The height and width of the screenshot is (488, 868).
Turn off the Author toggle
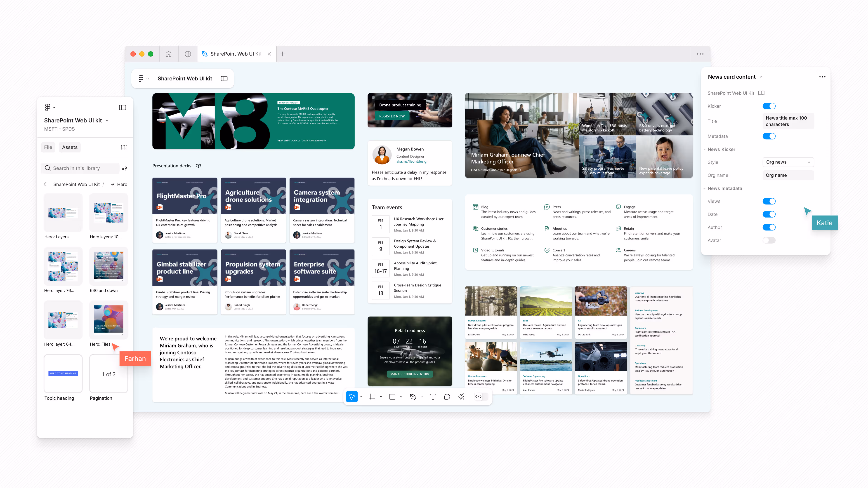769,227
